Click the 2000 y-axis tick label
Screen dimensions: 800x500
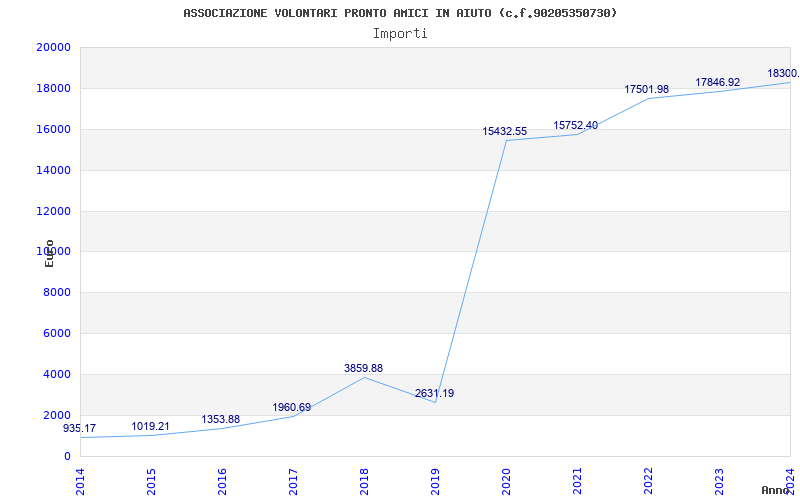[57, 415]
